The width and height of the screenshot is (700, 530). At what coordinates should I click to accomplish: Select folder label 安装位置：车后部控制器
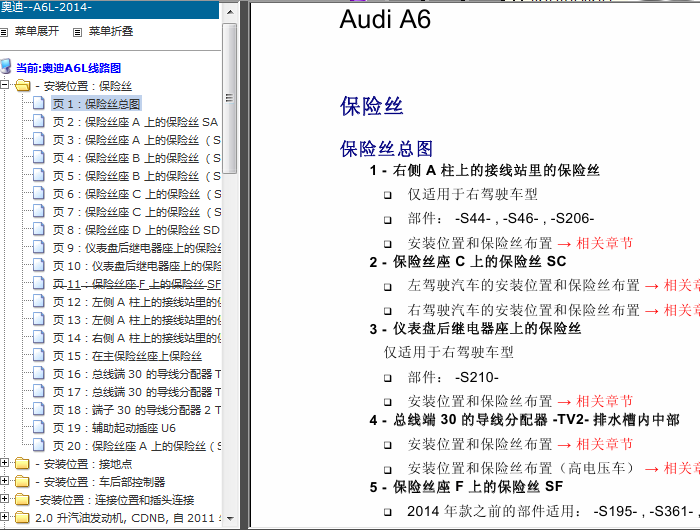point(100,482)
